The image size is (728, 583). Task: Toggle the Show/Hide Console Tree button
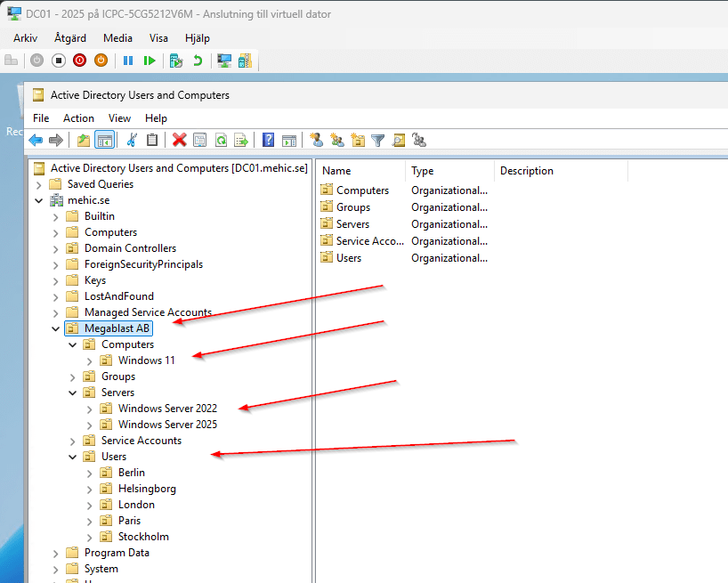(104, 140)
